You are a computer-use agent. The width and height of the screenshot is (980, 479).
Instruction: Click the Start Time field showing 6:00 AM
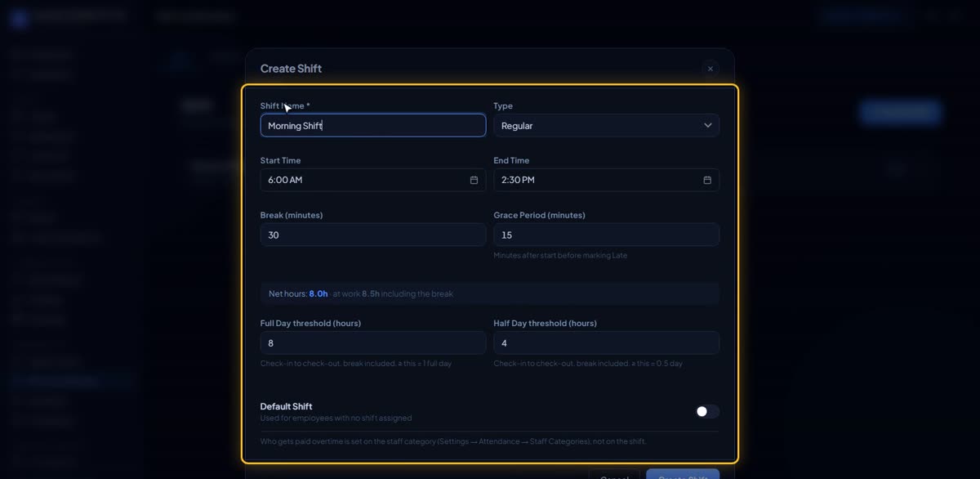point(373,180)
